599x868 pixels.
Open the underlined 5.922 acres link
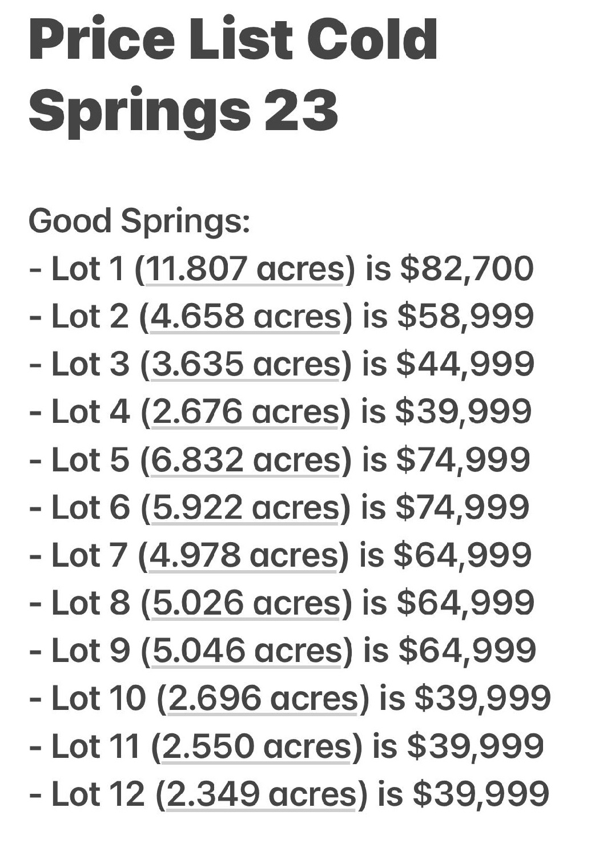(x=246, y=507)
